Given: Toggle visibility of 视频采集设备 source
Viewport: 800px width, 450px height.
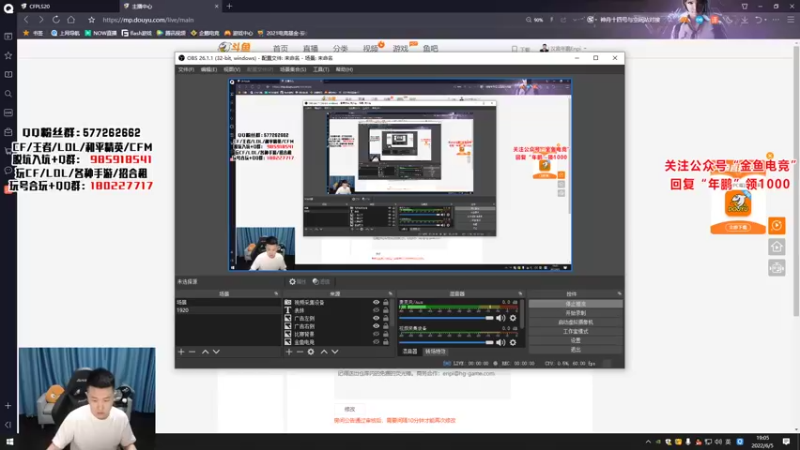Looking at the screenshot, I should [376, 303].
